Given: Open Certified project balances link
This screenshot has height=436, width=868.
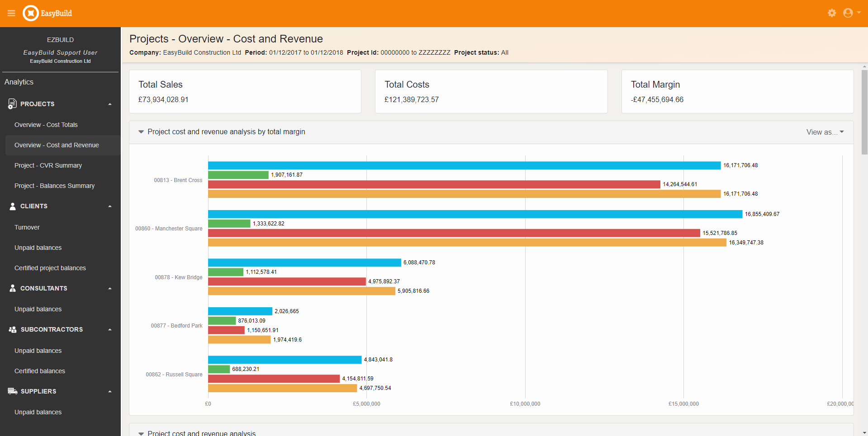Looking at the screenshot, I should point(50,268).
